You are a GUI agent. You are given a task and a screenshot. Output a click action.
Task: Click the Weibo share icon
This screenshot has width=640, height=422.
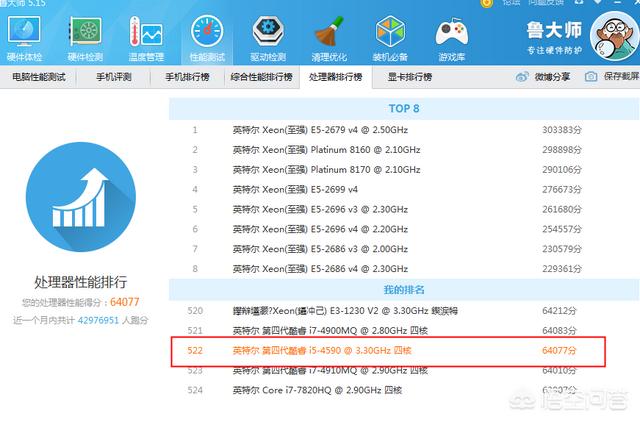[522, 77]
